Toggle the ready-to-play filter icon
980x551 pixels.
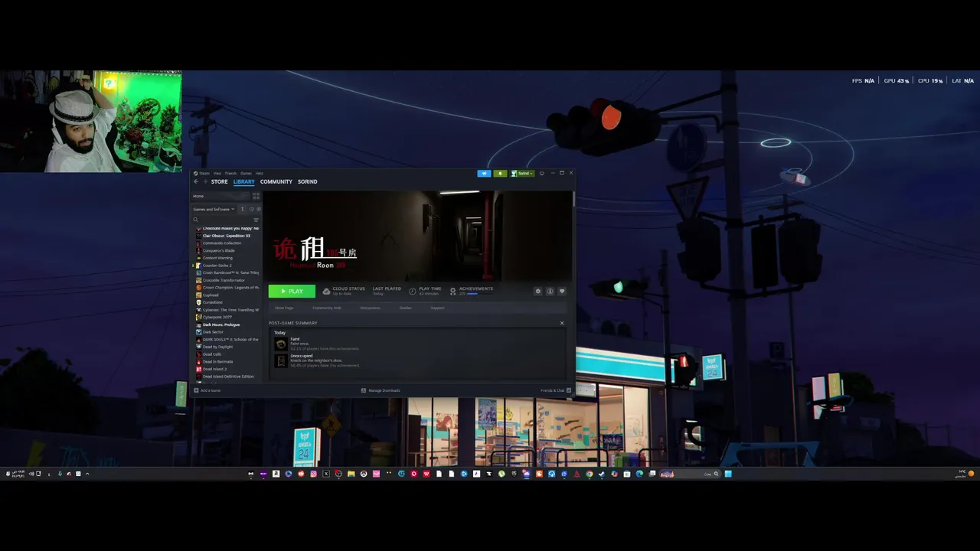[259, 209]
